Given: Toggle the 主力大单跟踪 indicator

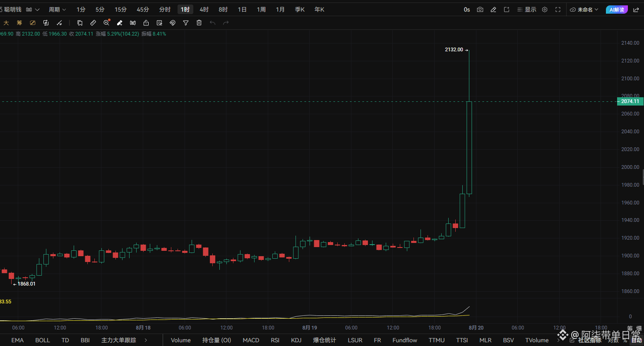Looking at the screenshot, I should 119,340.
